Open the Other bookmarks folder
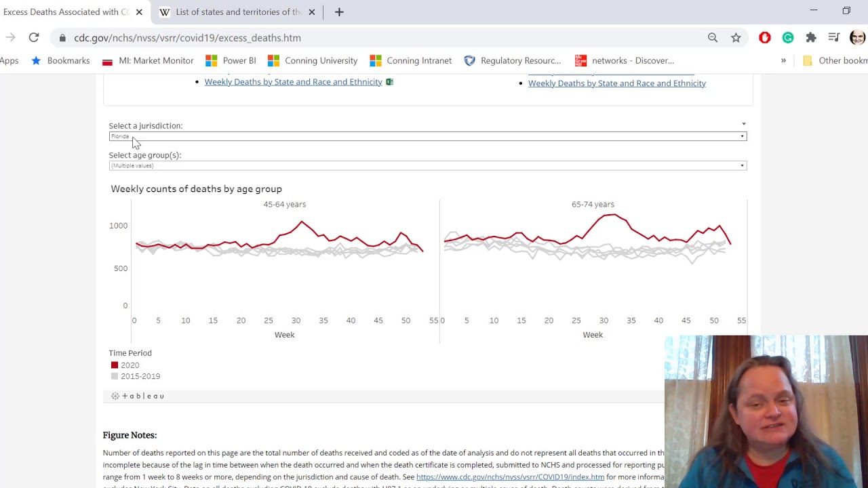Image resolution: width=868 pixels, height=488 pixels. coord(835,60)
